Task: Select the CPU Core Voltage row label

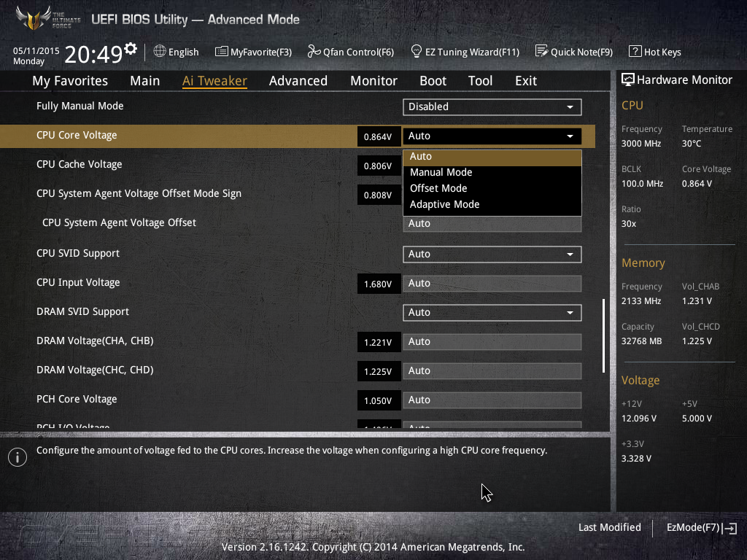Action: [77, 135]
